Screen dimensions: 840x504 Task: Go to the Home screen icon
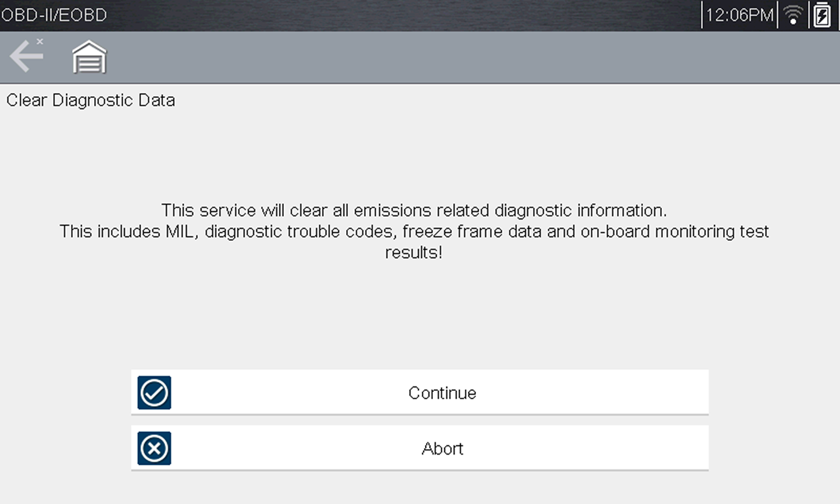point(89,57)
